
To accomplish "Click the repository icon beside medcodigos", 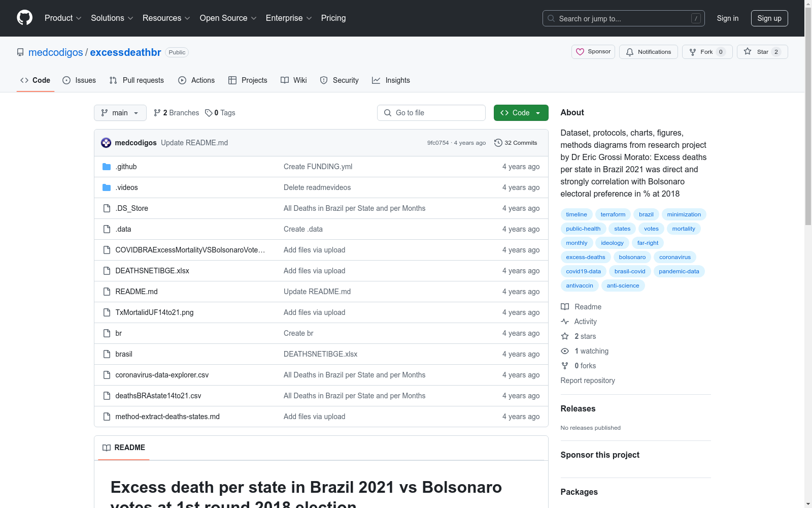I will pos(20,52).
